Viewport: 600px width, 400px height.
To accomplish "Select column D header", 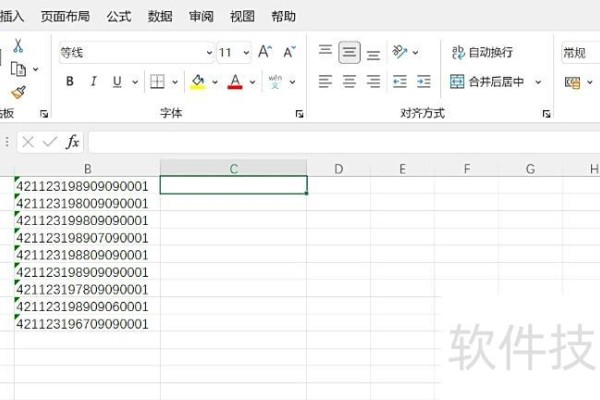I will coord(339,168).
